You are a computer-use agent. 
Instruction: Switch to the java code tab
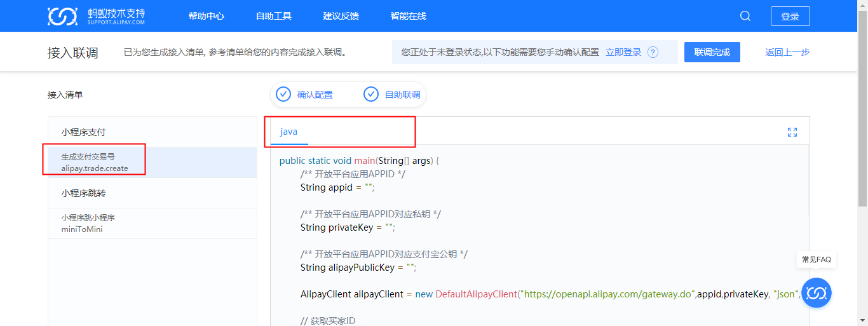289,132
